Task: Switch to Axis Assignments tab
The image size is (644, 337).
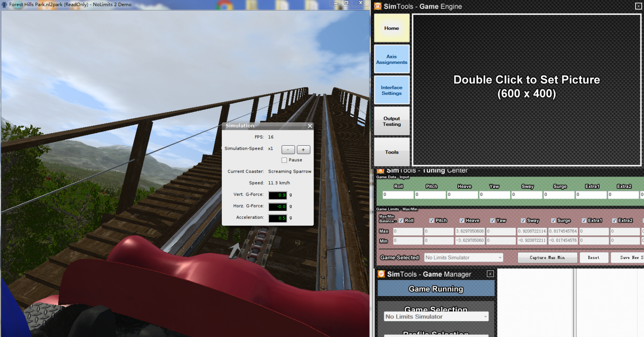Action: point(392,59)
